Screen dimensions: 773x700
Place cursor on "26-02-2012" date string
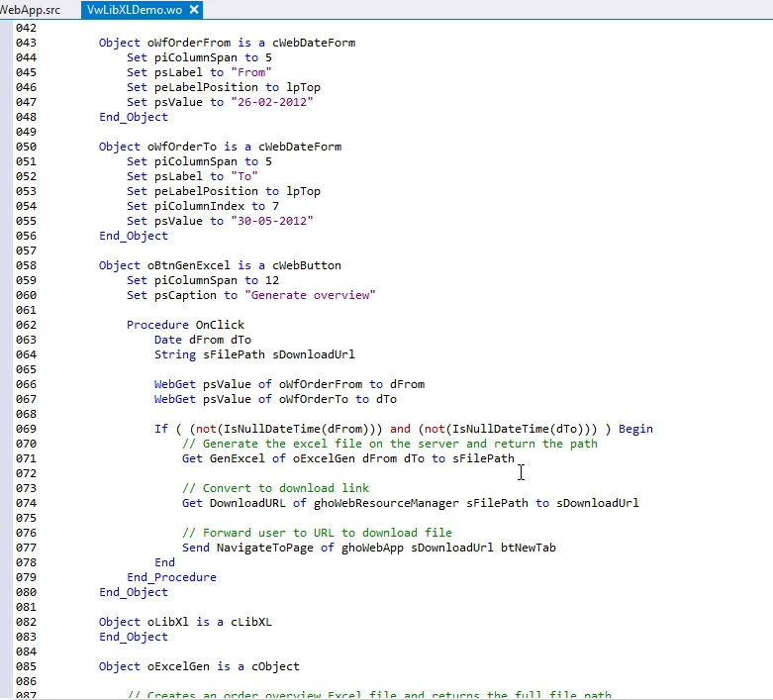click(x=272, y=102)
